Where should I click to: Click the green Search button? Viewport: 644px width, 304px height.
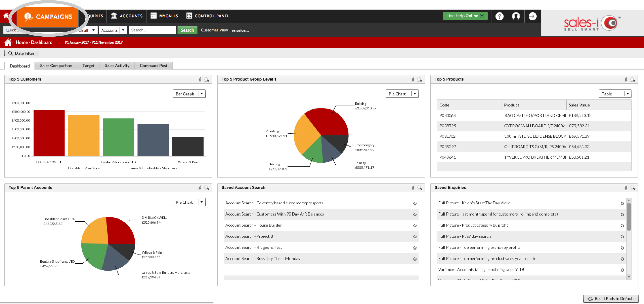click(x=187, y=30)
